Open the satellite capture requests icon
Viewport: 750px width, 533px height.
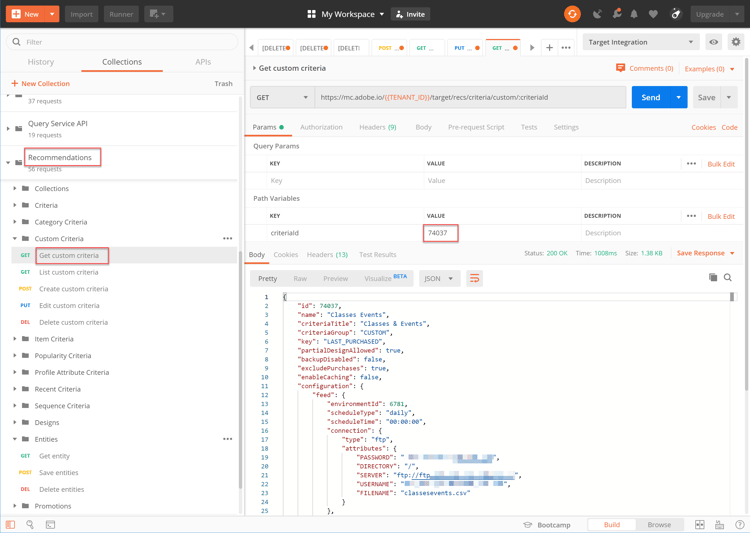(x=597, y=14)
